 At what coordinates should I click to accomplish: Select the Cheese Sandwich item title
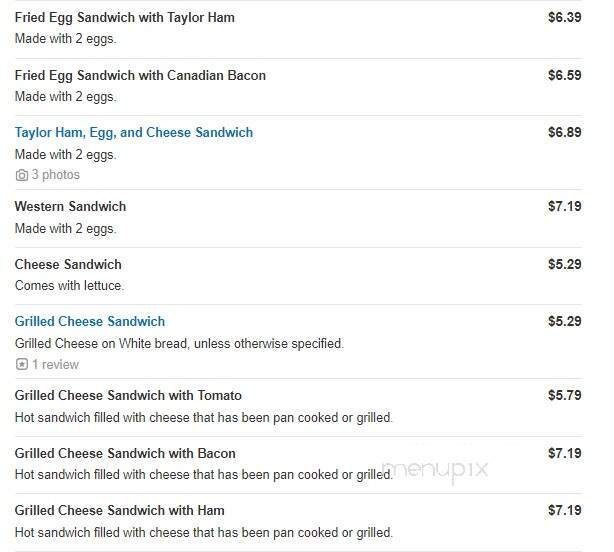(68, 264)
